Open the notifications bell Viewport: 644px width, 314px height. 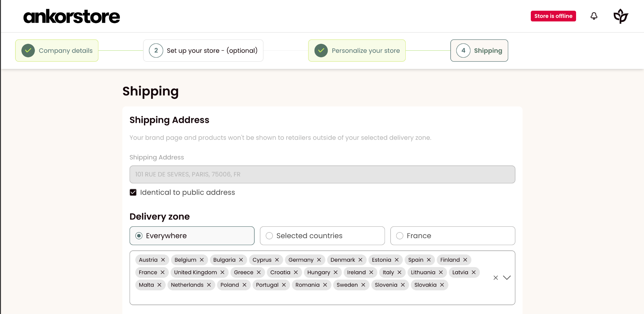[594, 16]
